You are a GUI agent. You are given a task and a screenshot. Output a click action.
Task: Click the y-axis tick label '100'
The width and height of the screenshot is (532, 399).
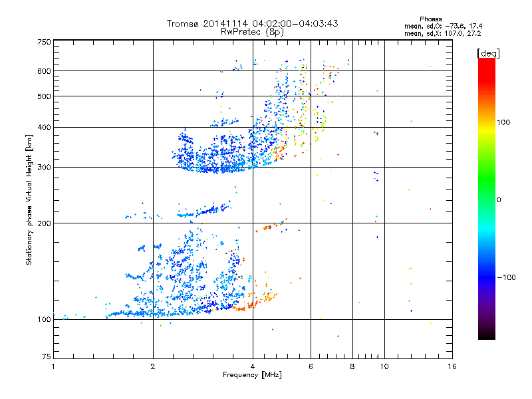tap(44, 319)
